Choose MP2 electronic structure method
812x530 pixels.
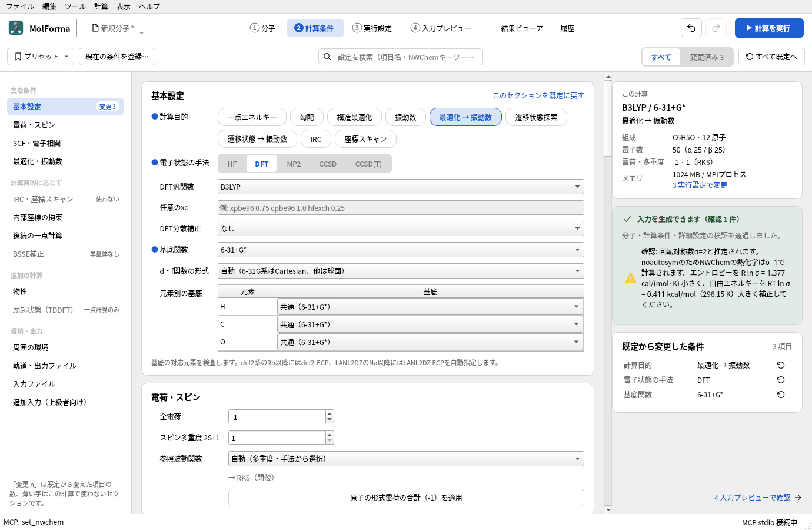coord(294,164)
